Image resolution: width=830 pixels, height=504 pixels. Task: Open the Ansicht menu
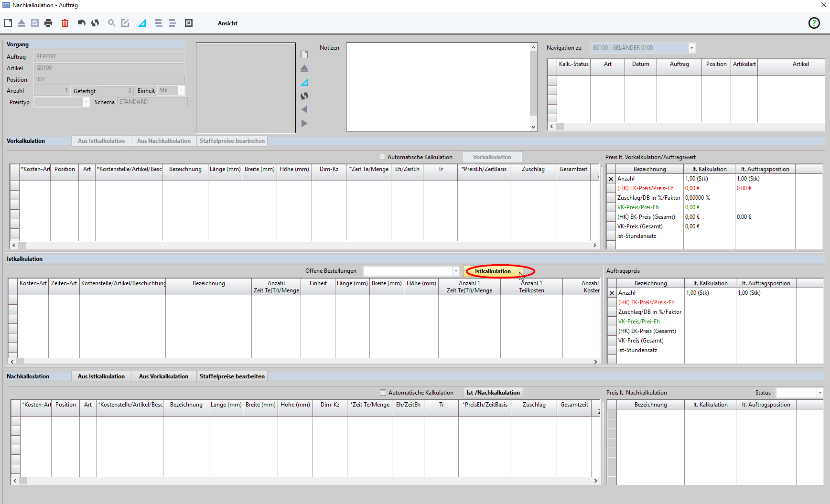[x=227, y=23]
